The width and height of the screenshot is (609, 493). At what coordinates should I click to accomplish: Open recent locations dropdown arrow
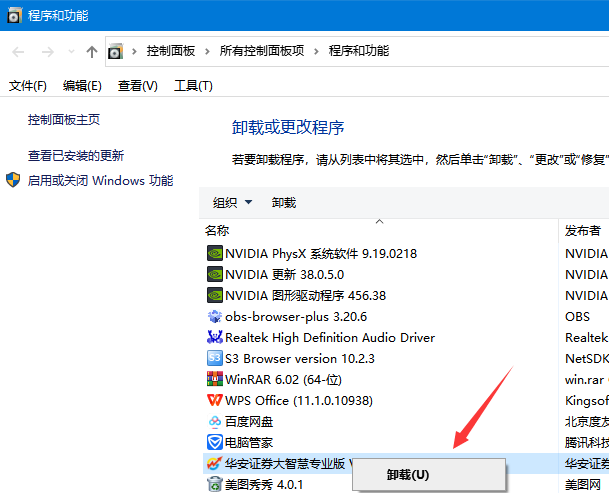pos(71,51)
